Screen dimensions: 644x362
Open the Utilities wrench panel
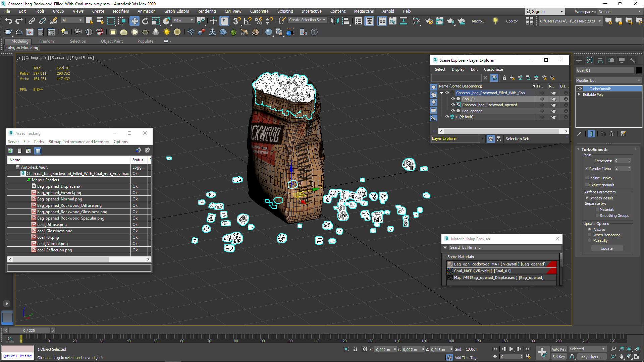(x=632, y=60)
